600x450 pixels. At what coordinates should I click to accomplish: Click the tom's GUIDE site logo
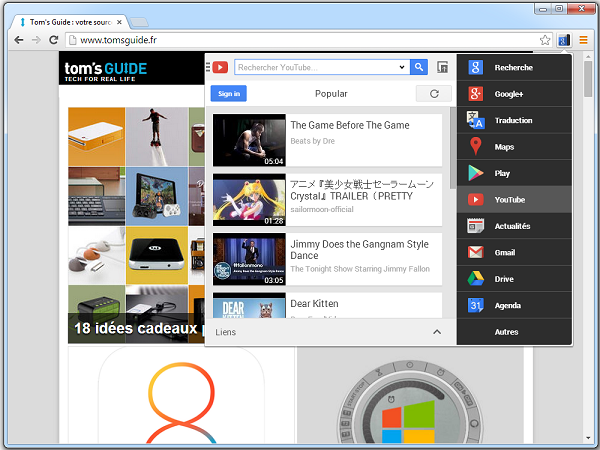click(x=106, y=71)
